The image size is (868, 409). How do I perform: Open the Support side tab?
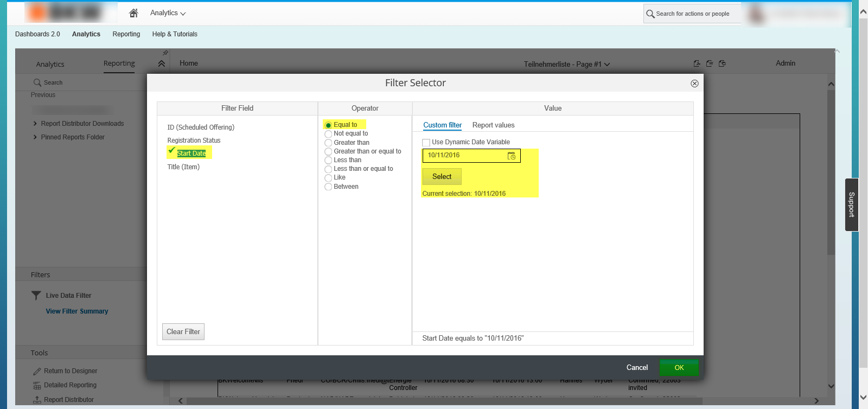pos(852,205)
